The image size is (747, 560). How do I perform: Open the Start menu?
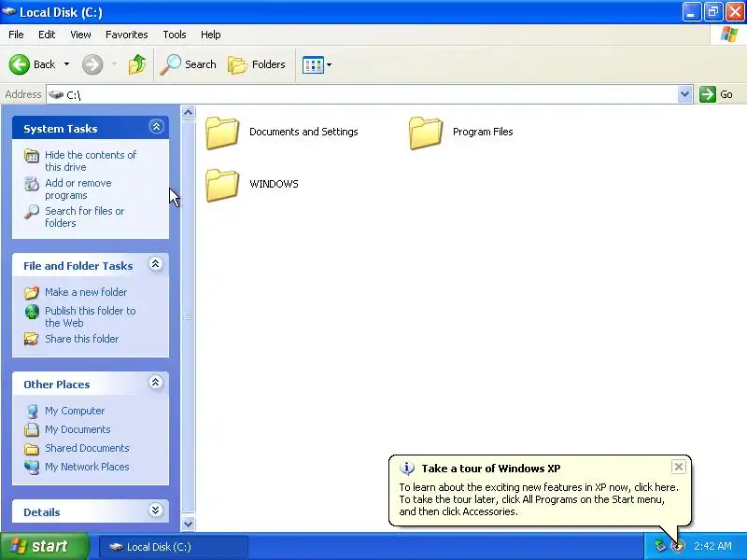[x=45, y=546]
